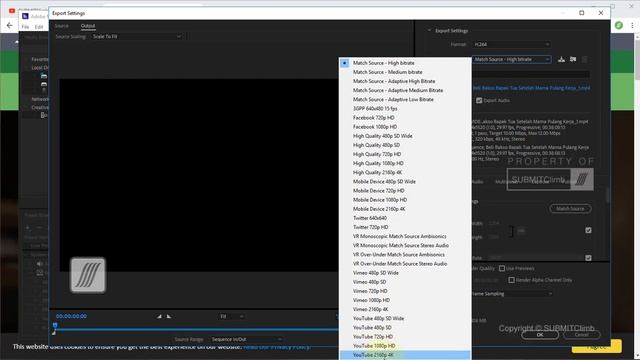
Task: Click the YouTube favicon on the browser tab
Action: (x=12, y=11)
